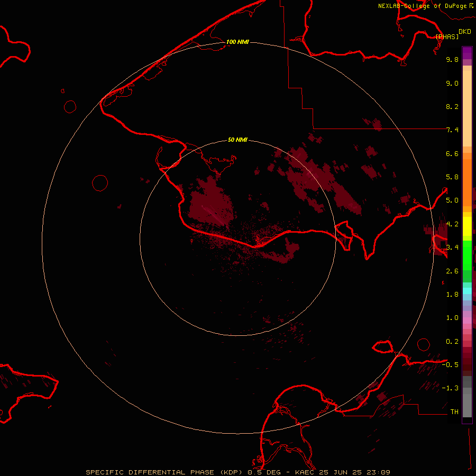Click the gray swatch at legend bottom
The image size is (476, 476).
coord(467,405)
